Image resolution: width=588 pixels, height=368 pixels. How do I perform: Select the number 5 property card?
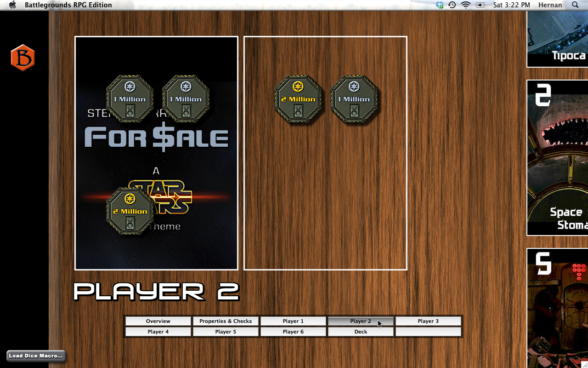click(557, 308)
